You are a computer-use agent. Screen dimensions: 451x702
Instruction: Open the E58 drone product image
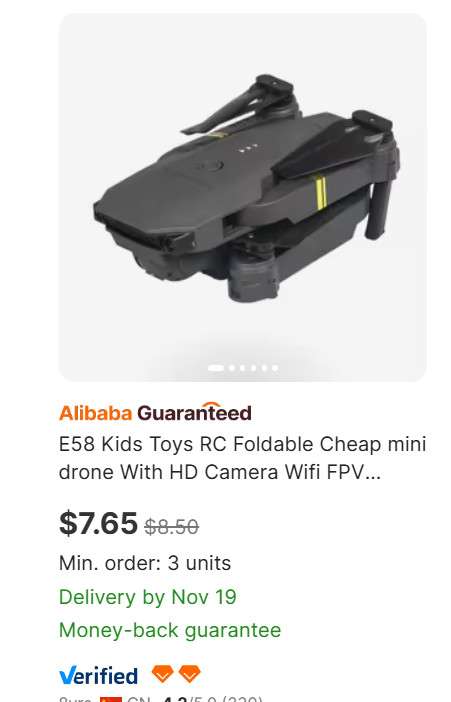[x=242, y=197]
